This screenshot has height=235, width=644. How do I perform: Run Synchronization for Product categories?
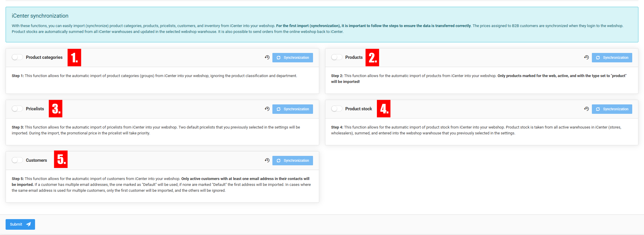click(x=292, y=58)
